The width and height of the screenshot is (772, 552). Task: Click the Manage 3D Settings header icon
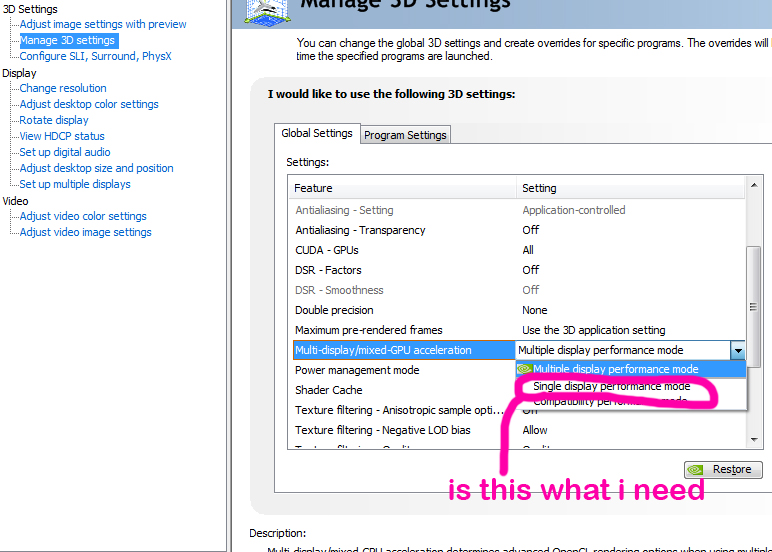click(x=267, y=12)
